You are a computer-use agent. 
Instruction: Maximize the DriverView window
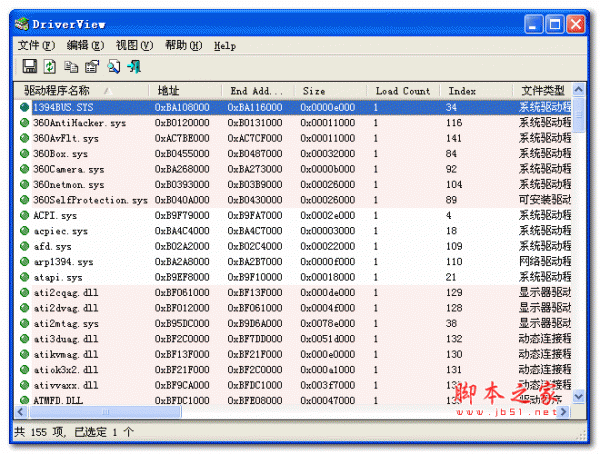coord(554,24)
